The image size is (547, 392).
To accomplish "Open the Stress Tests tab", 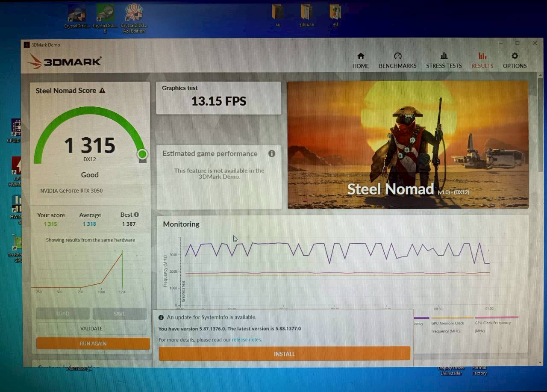I will (x=444, y=59).
